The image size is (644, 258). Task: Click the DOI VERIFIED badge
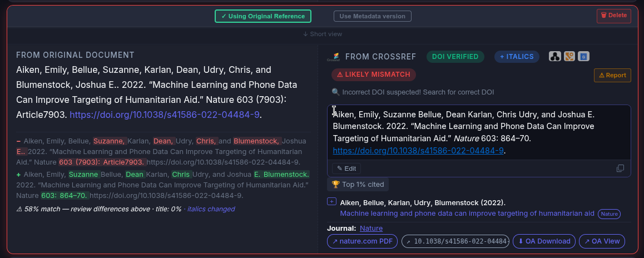(x=455, y=57)
